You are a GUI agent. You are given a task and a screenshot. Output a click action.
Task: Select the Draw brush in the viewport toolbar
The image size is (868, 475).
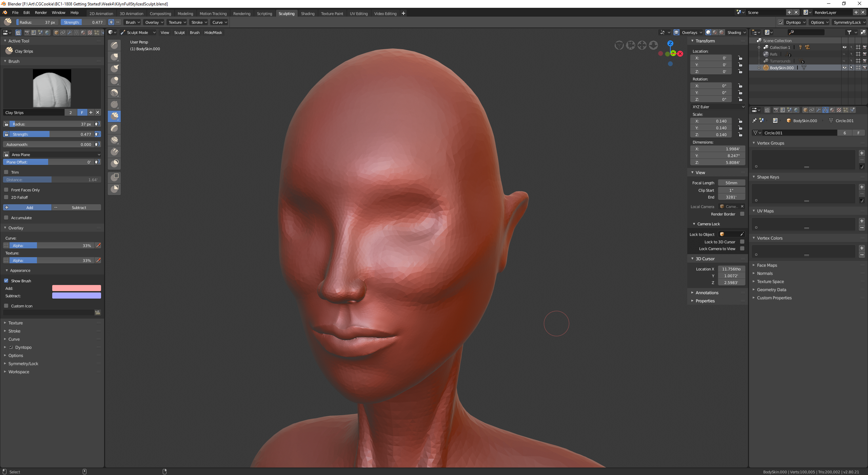click(115, 45)
